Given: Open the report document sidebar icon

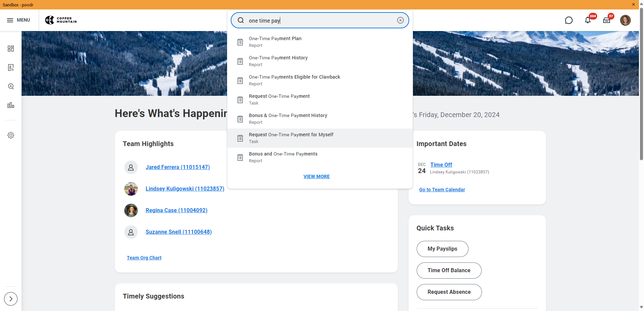Looking at the screenshot, I should pyautogui.click(x=11, y=67).
